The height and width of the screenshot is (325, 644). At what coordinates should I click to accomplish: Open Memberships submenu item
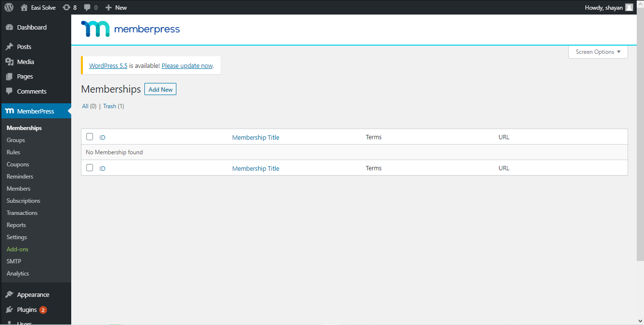coord(24,128)
